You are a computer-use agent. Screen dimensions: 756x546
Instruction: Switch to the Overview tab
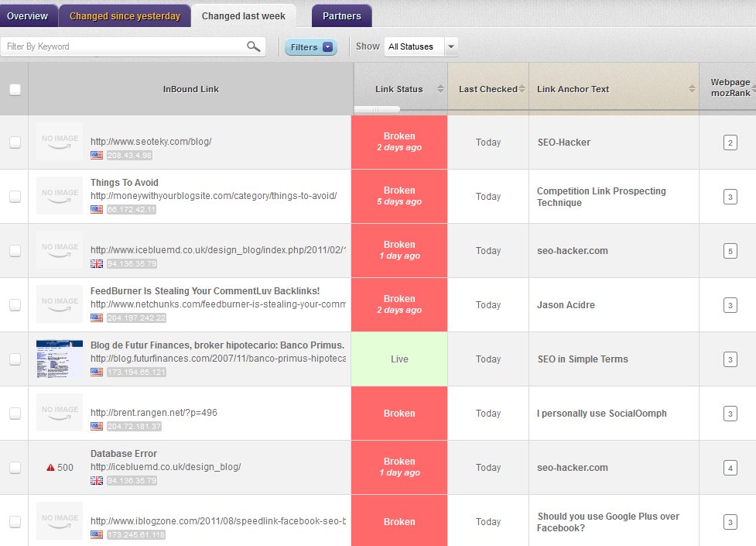pos(28,15)
